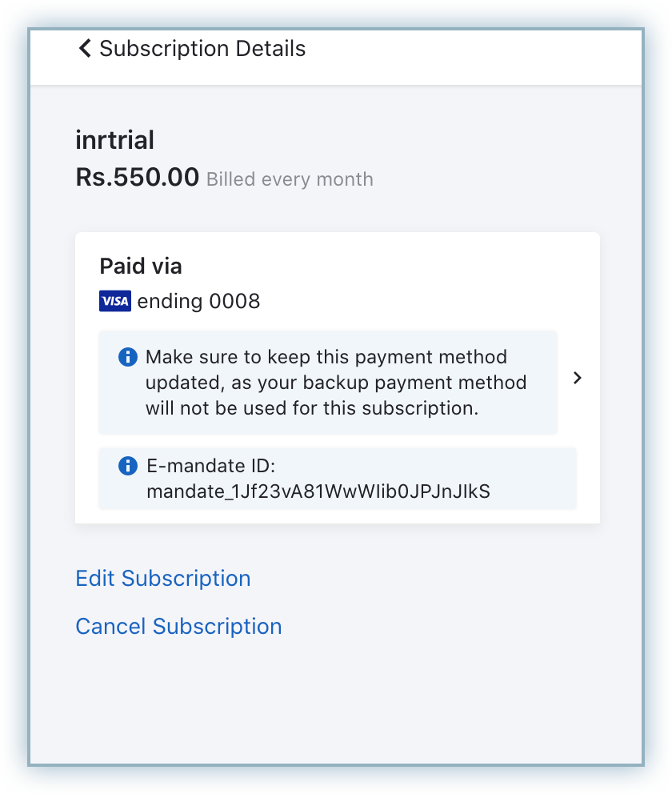The height and width of the screenshot is (794, 672).
Task: Open the Edit Subscription link
Action: 162,579
